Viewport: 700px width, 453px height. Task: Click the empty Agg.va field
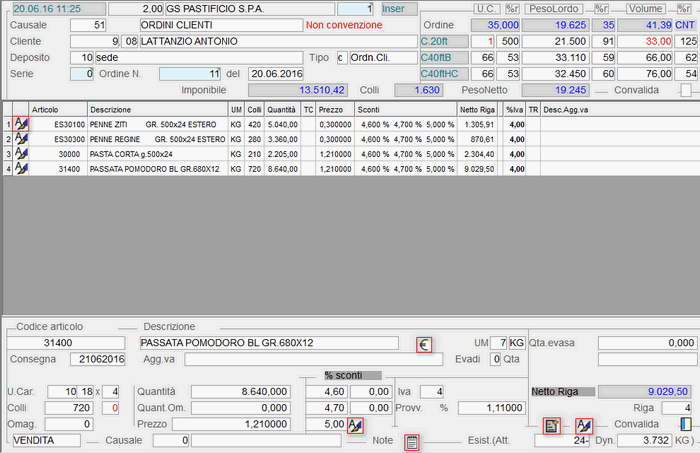[313, 359]
